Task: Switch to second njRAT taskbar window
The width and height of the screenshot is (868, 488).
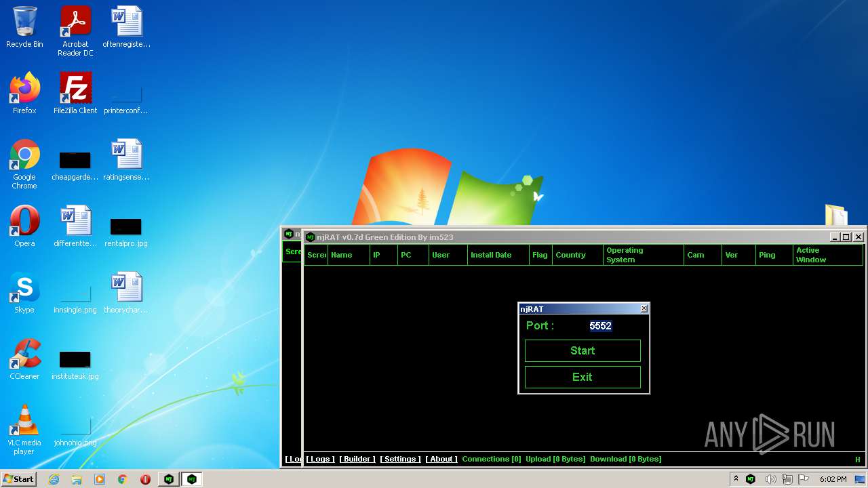Action: click(x=192, y=479)
